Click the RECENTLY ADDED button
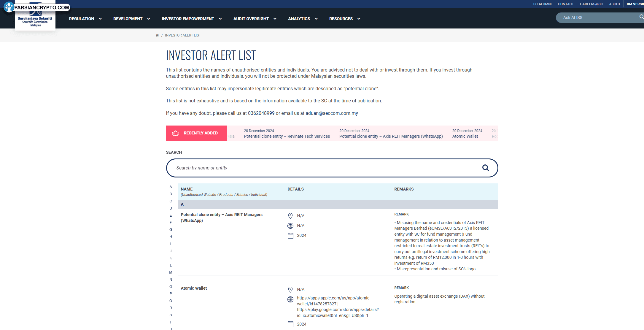The height and width of the screenshot is (330, 644). [x=196, y=133]
